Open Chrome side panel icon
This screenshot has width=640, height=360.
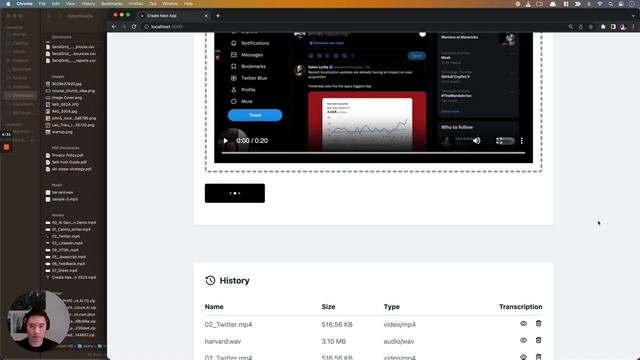click(x=613, y=27)
